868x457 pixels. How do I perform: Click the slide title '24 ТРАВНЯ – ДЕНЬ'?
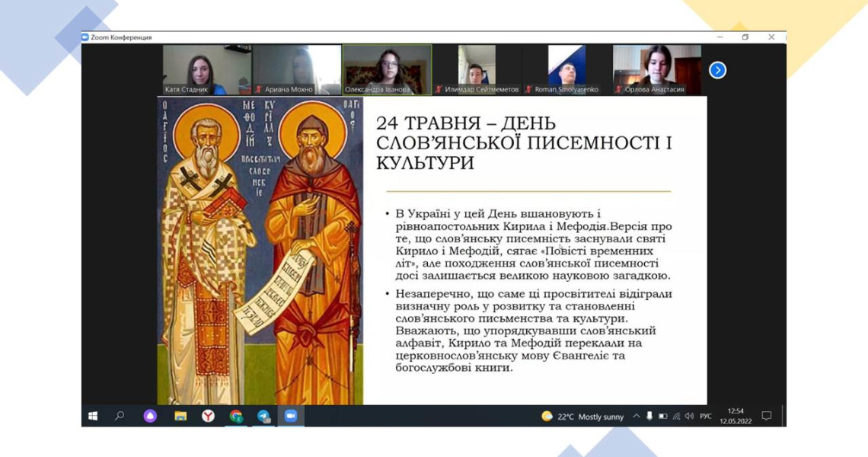click(x=466, y=123)
